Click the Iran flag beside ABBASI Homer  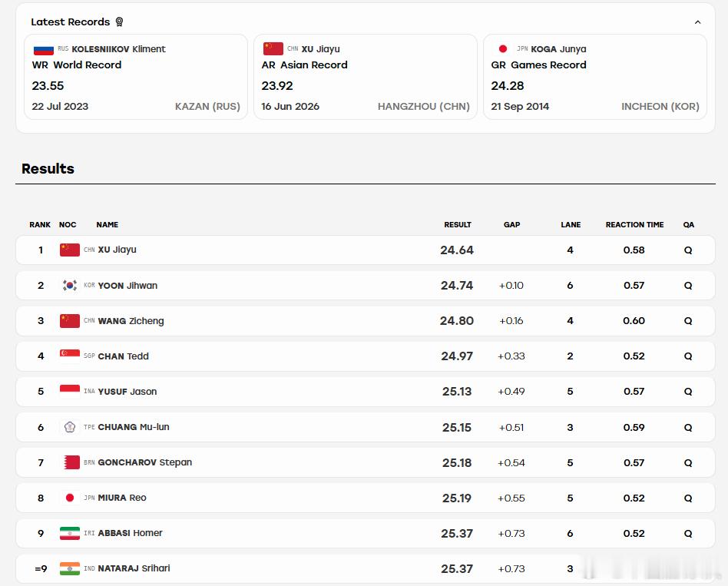70,533
